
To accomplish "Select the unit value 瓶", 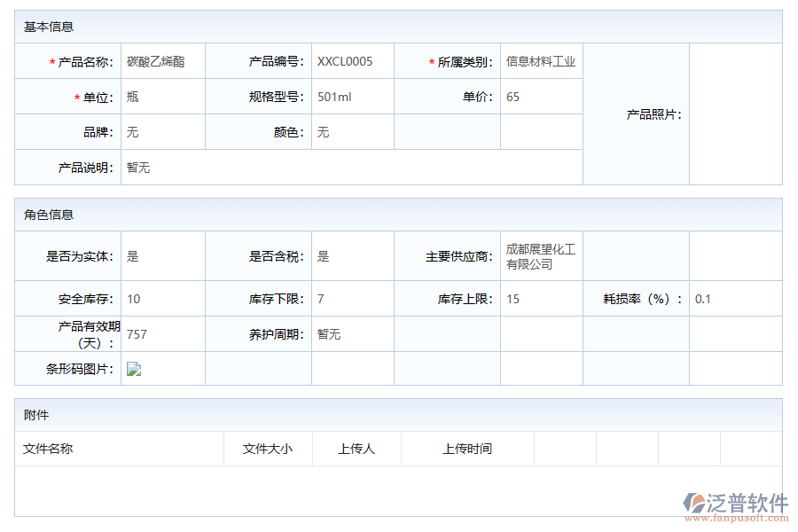I will [x=132, y=97].
